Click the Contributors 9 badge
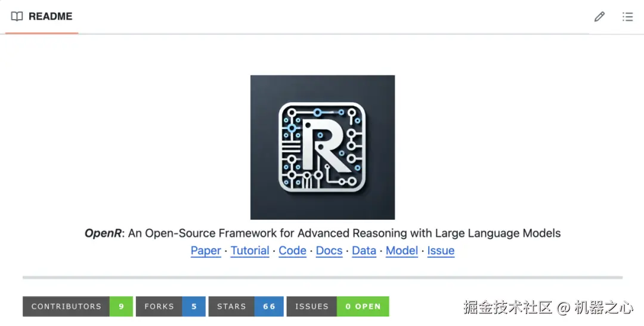This screenshot has width=644, height=326. pos(78,306)
